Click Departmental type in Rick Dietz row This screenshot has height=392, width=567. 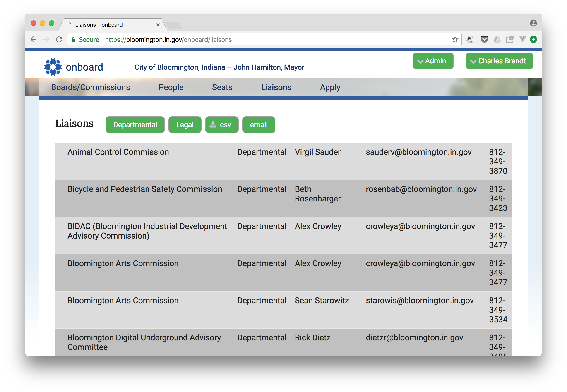(x=262, y=337)
